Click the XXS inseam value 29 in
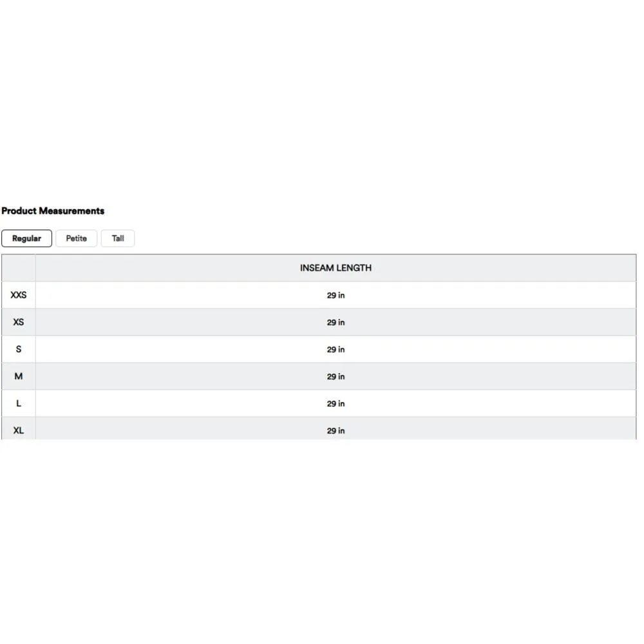This screenshot has height=644, width=644. coord(336,296)
